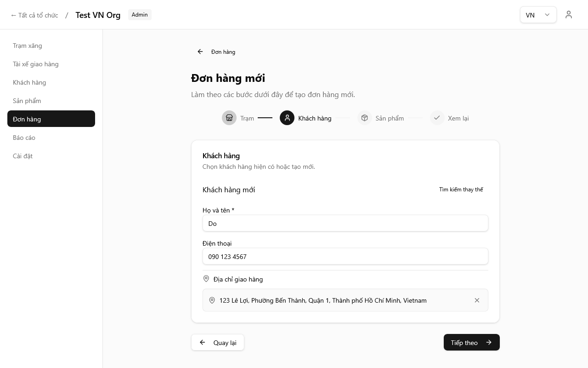Open Cài đặt settings page

[23, 156]
